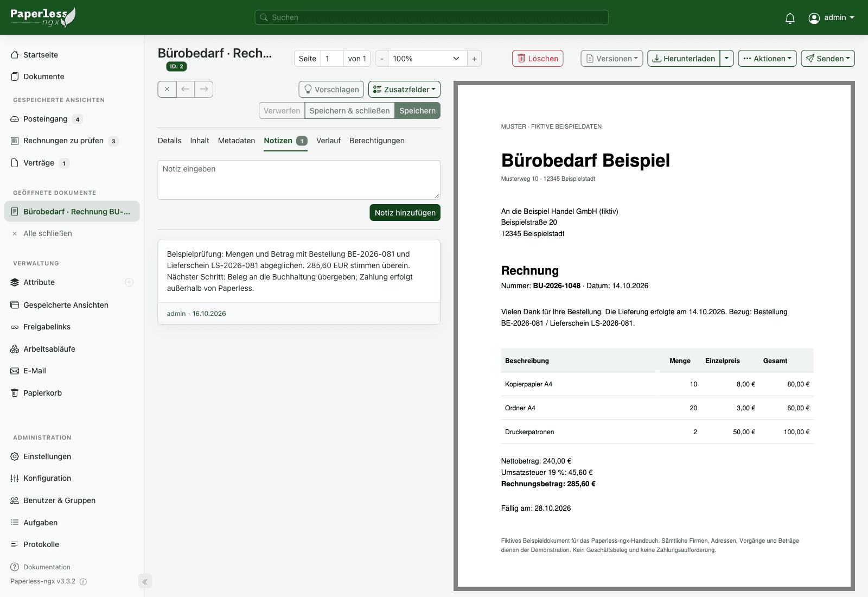Click Rechnungsbetrag: 285,60 € in preview
Viewport: 868px width, 597px height.
tap(548, 484)
